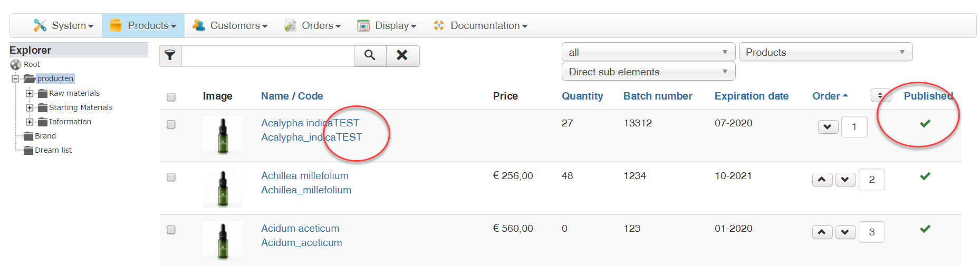Open the Customers menu
The width and height of the screenshot is (980, 266).
230,25
